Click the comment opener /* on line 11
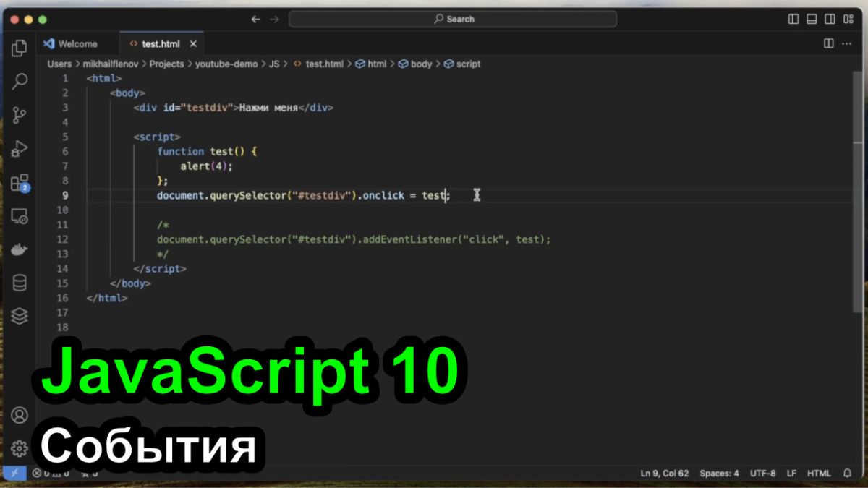Viewport: 868px width, 488px height. click(163, 225)
